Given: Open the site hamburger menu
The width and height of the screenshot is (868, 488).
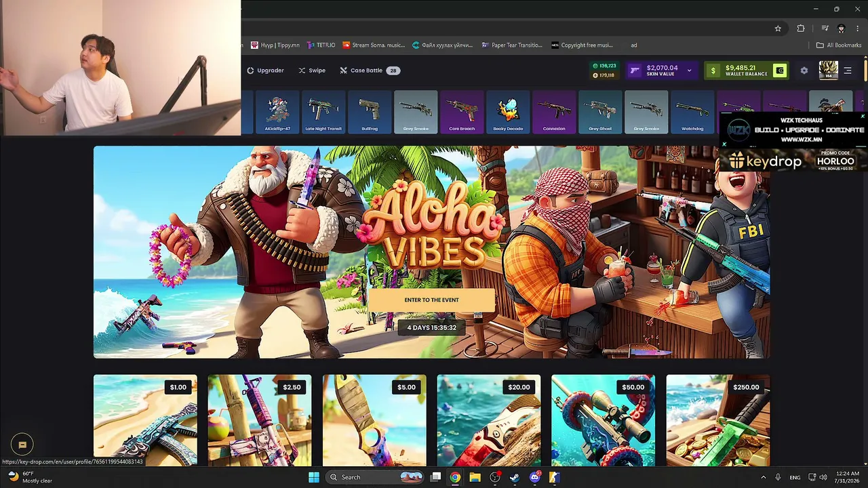Looking at the screenshot, I should [848, 70].
